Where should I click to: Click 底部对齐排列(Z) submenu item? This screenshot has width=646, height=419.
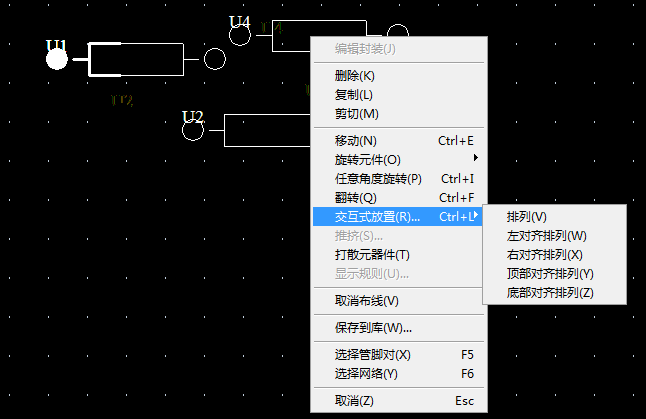click(x=550, y=293)
